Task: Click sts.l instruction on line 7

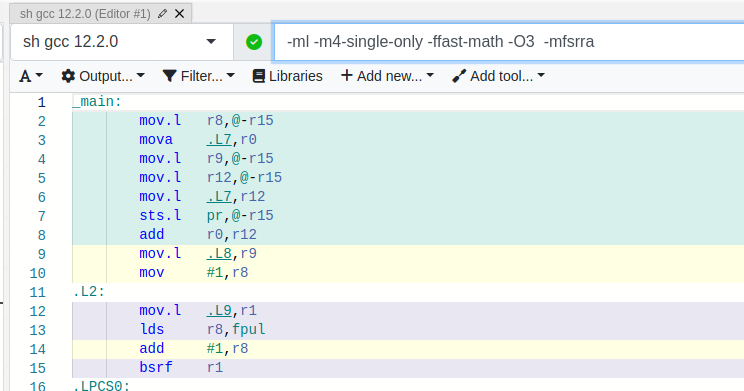Action: [x=160, y=215]
